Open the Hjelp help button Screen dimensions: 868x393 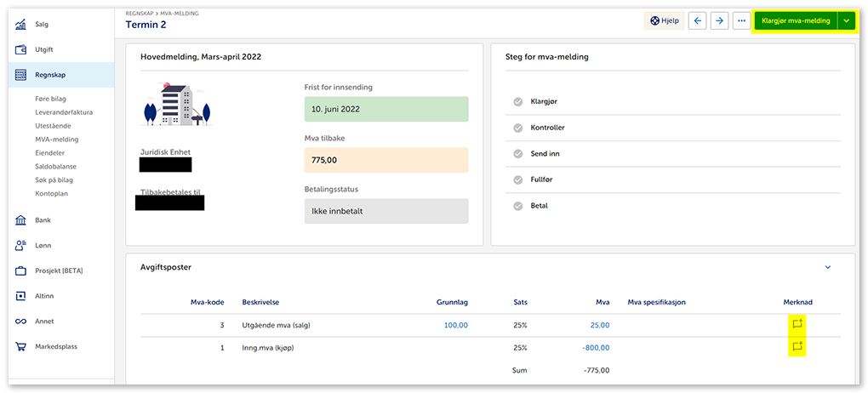(x=665, y=20)
